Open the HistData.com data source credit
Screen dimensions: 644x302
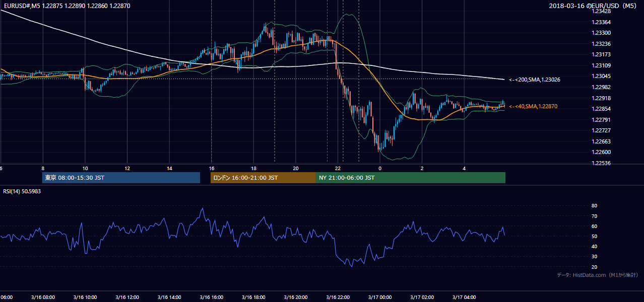click(598, 275)
